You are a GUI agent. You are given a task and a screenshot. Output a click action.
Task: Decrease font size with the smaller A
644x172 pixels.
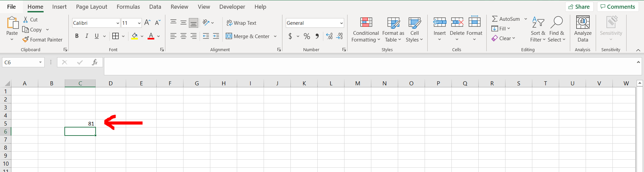coord(158,23)
